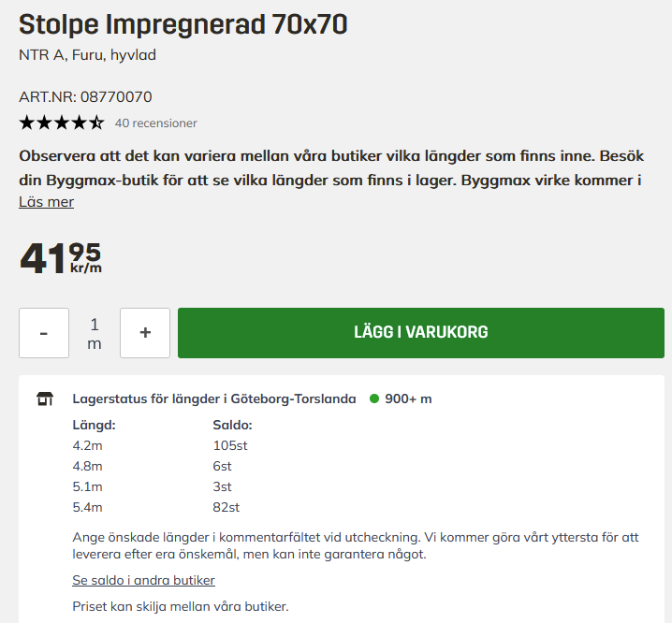
Task: Select the 4.8m length row
Action: pyautogui.click(x=88, y=466)
